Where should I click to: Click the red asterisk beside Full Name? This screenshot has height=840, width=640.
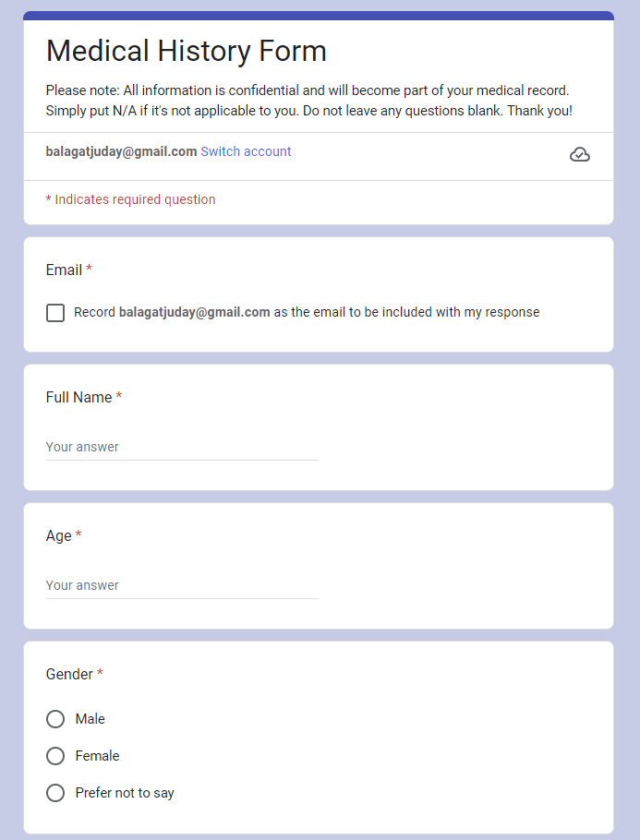click(x=119, y=398)
